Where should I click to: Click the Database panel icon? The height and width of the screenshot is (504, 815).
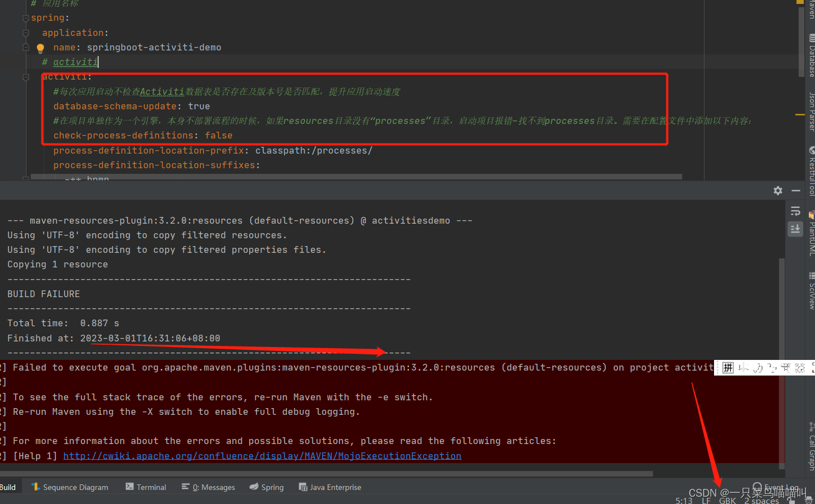(811, 38)
